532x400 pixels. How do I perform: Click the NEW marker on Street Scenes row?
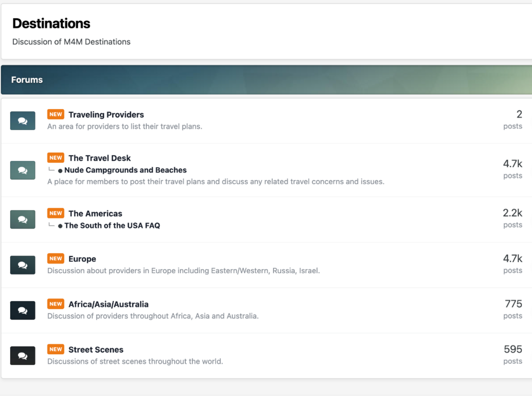[x=55, y=349]
